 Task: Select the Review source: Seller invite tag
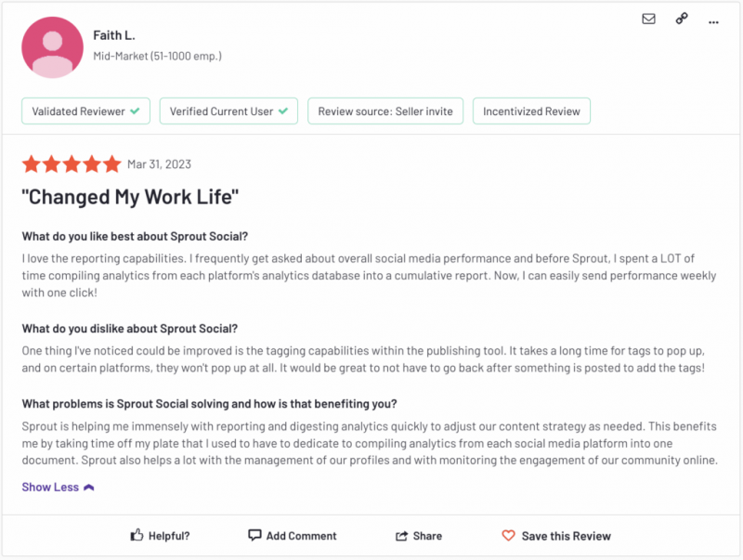pos(385,111)
